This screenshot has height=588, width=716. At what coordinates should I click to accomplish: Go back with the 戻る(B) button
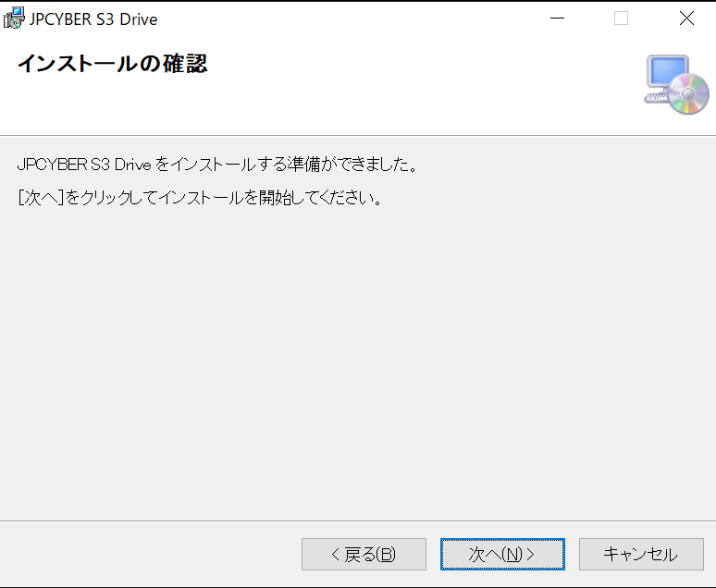(x=364, y=554)
